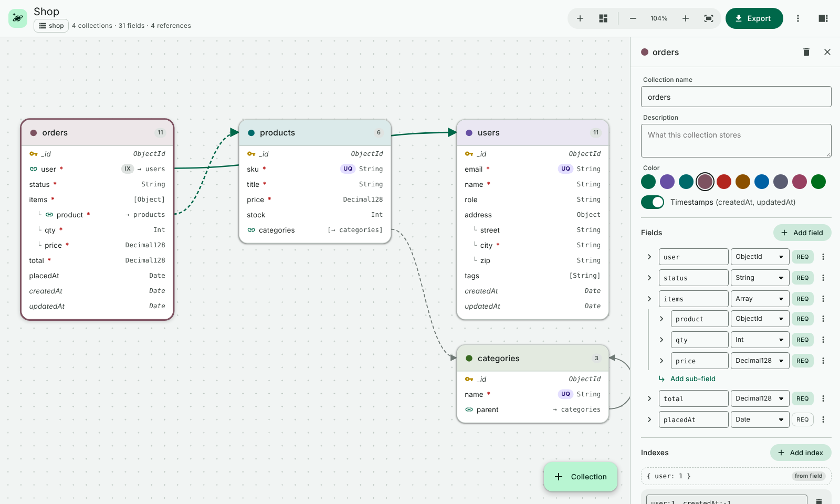840x504 pixels.
Task: Zoom out with the minus icon
Action: tap(633, 18)
